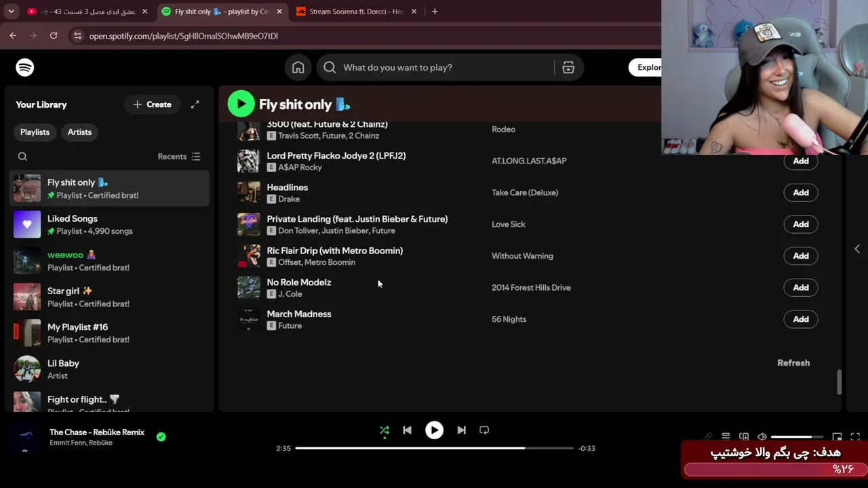The image size is (868, 488).
Task: Click the Spotify logo
Action: coord(25,68)
